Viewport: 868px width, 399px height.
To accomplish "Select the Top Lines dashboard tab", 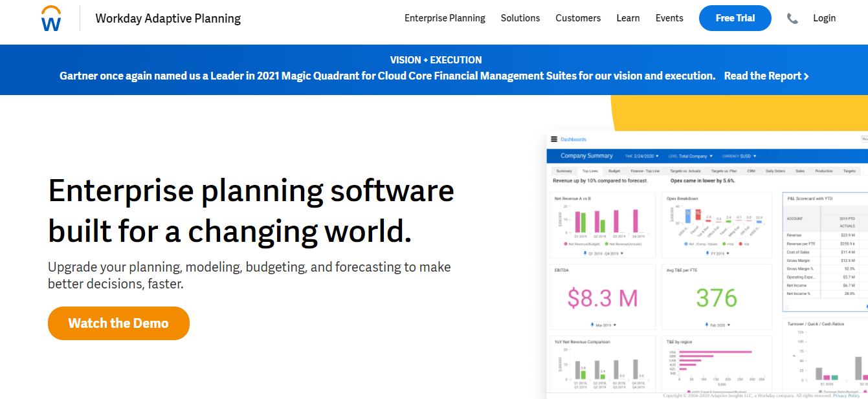I will [590, 171].
